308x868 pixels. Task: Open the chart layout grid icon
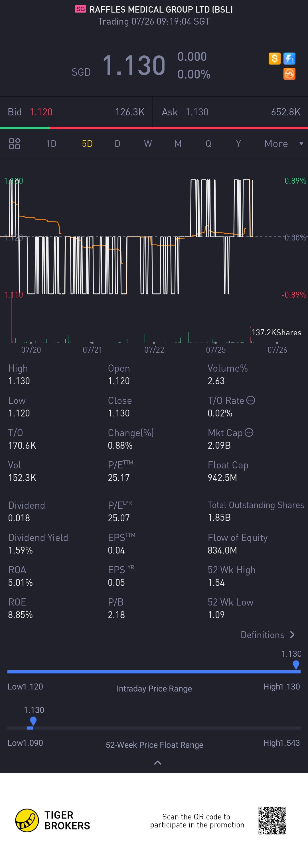click(x=15, y=144)
